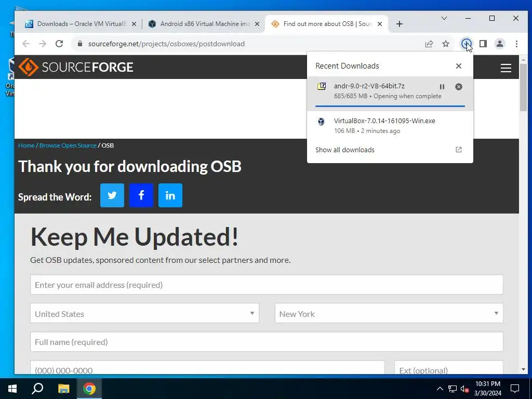Screen dimensions: 532x399
Task: Close the Oracle VM VirtualBox tab
Action: pos(134,24)
